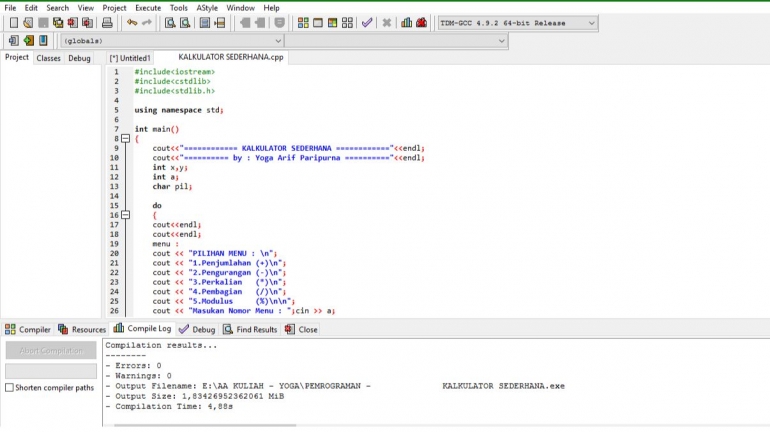770x432 pixels.
Task: Click the Stop execution X icon
Action: [386, 23]
